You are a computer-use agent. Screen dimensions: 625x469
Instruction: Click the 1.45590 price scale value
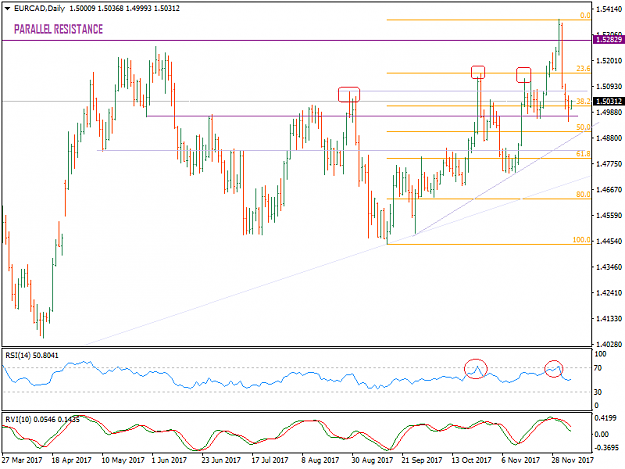tap(609, 216)
